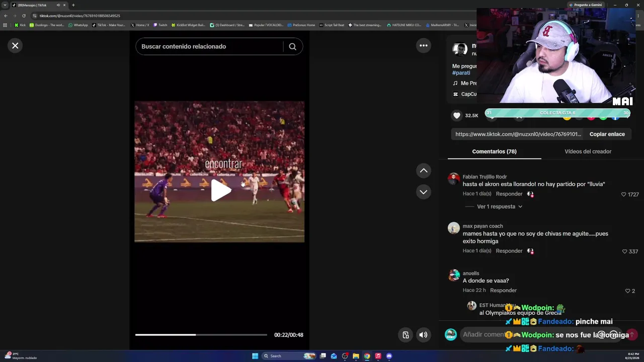Screen dimensions: 644x362
Task: Switch to the 'Comentarios (78)' tab
Action: tap(494, 151)
